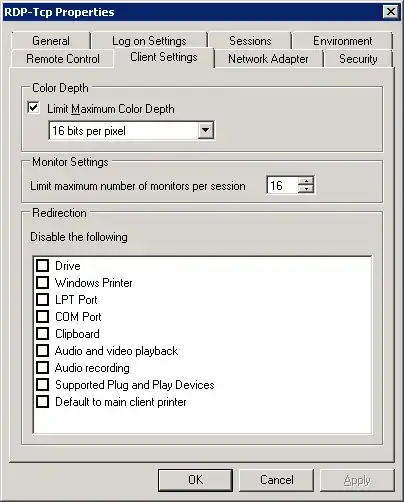404x502 pixels.
Task: Increase maximum monitors with up spinner arrow
Action: point(306,181)
